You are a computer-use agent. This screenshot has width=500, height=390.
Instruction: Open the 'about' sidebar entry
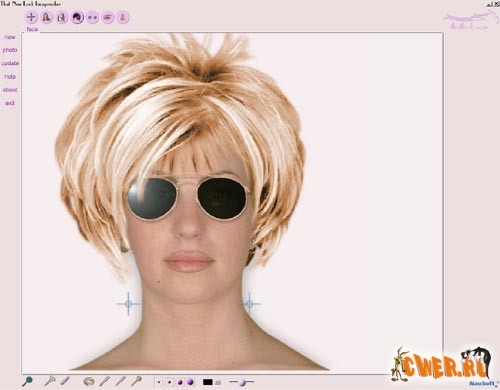click(10, 90)
